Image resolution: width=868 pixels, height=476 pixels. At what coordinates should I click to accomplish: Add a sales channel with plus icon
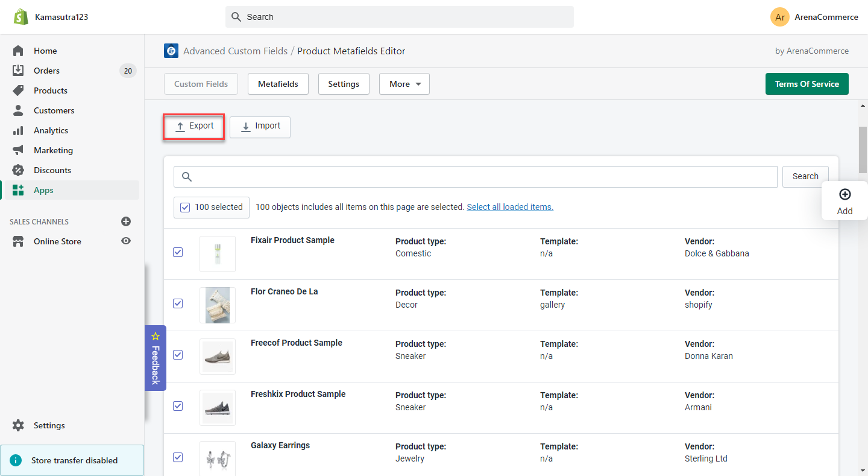point(126,221)
